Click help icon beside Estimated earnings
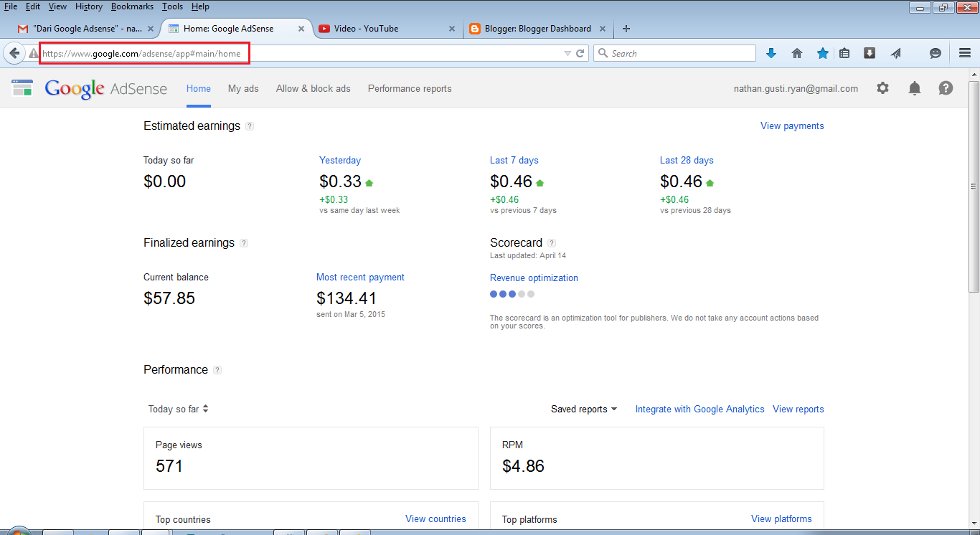The image size is (980, 535). pyautogui.click(x=250, y=126)
